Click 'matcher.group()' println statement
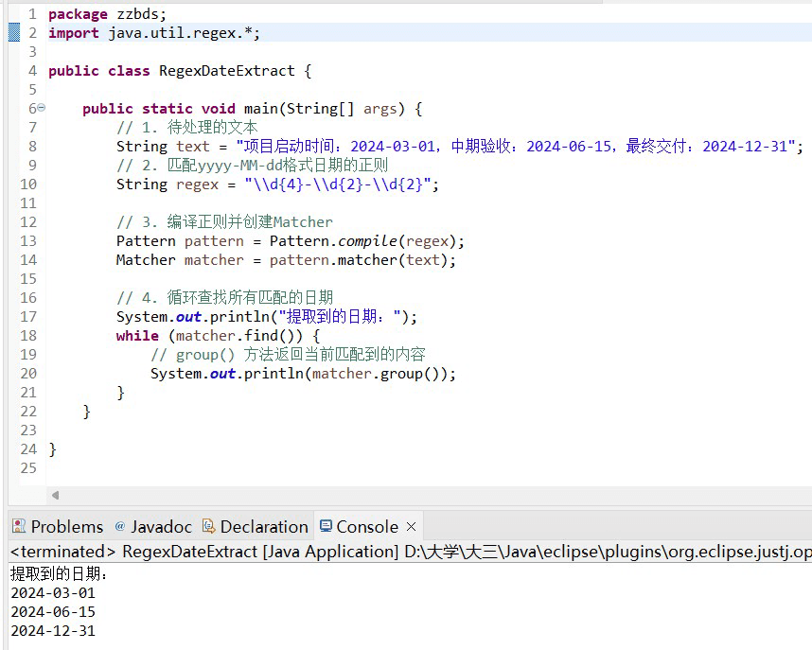 click(x=303, y=374)
